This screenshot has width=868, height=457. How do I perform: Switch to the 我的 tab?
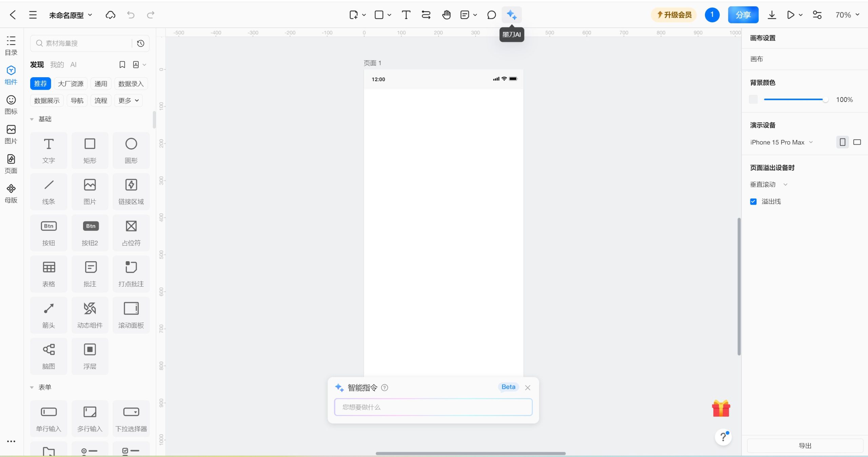click(57, 65)
